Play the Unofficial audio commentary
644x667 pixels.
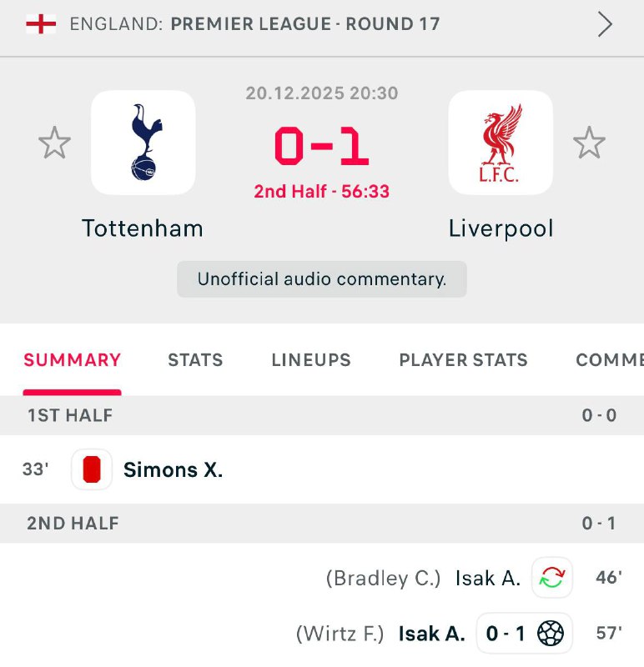322,279
